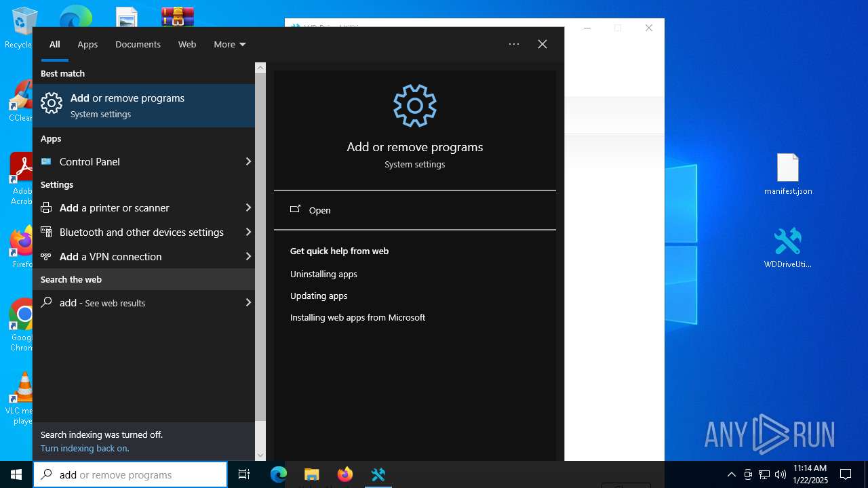Screen dimensions: 868x488
Task: Click the Control Panel app icon
Action: 46,161
